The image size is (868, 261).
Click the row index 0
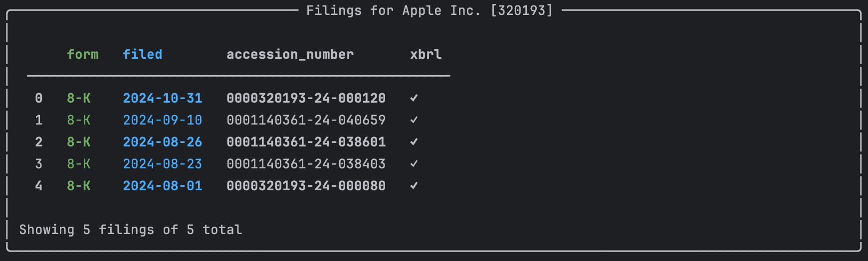39,98
